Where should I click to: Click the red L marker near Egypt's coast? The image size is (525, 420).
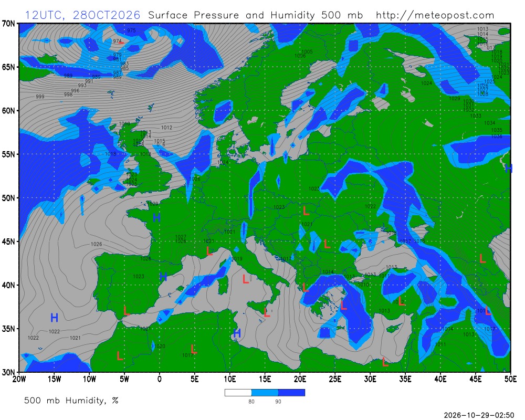385,362
